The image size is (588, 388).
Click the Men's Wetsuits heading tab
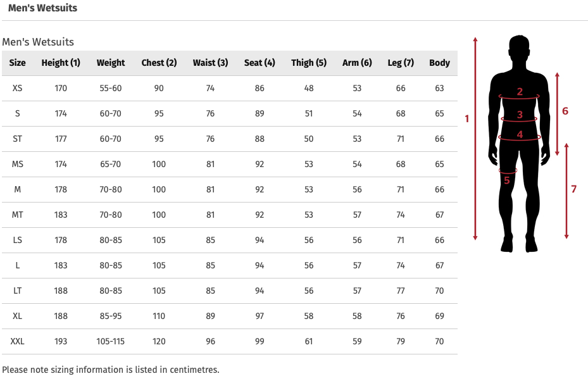tap(42, 8)
